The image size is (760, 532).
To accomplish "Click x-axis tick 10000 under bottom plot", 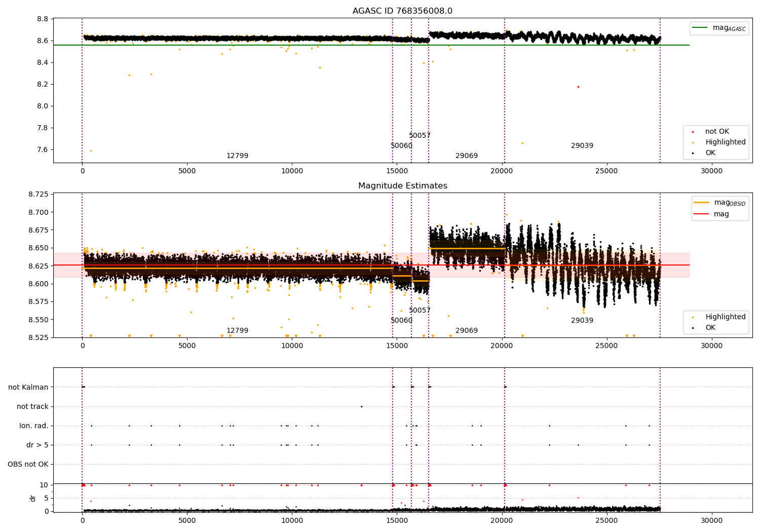I will coord(292,521).
